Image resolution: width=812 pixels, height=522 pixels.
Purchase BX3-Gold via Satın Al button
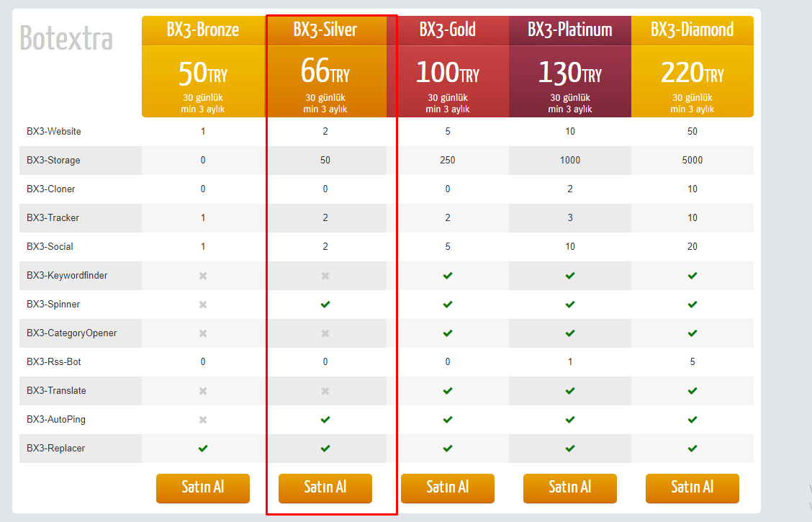point(448,488)
